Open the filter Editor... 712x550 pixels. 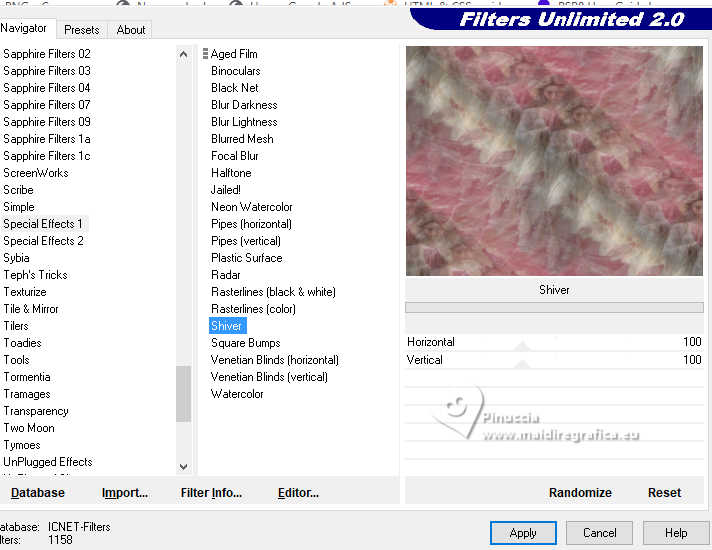pyautogui.click(x=298, y=493)
